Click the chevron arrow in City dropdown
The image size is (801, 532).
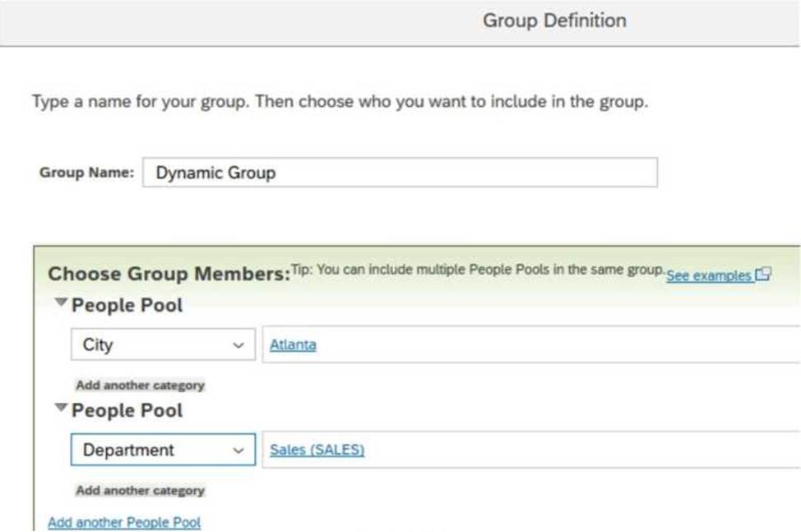pos(238,345)
